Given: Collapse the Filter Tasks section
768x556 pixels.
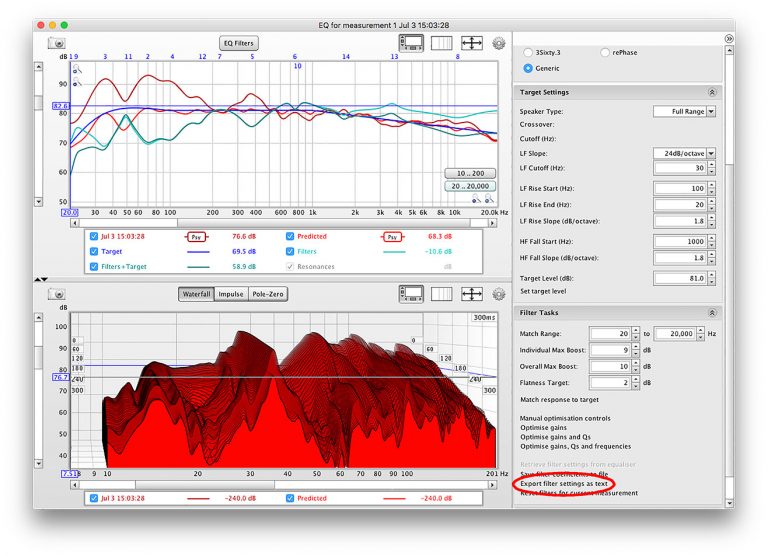Looking at the screenshot, I should pos(712,313).
